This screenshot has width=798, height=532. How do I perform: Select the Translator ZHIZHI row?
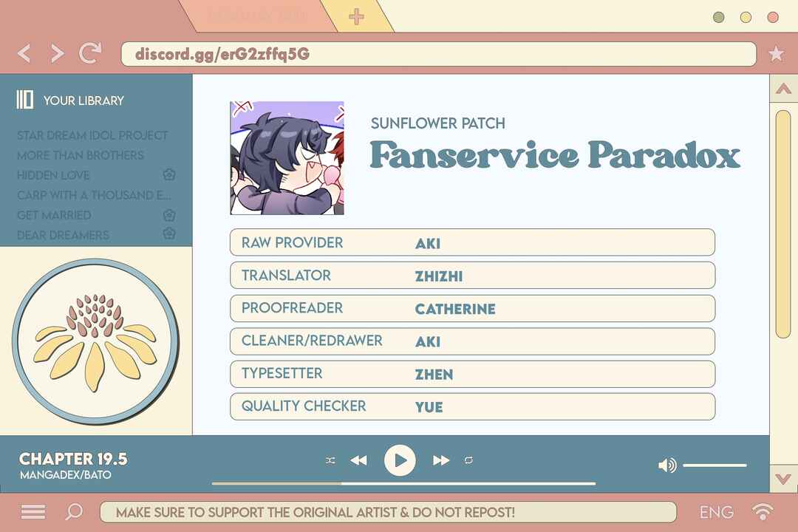click(472, 275)
